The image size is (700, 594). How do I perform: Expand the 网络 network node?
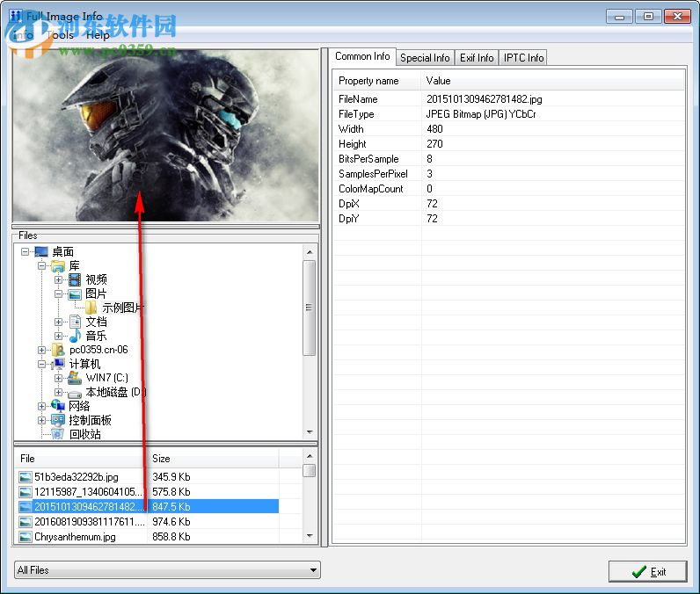tap(41, 406)
